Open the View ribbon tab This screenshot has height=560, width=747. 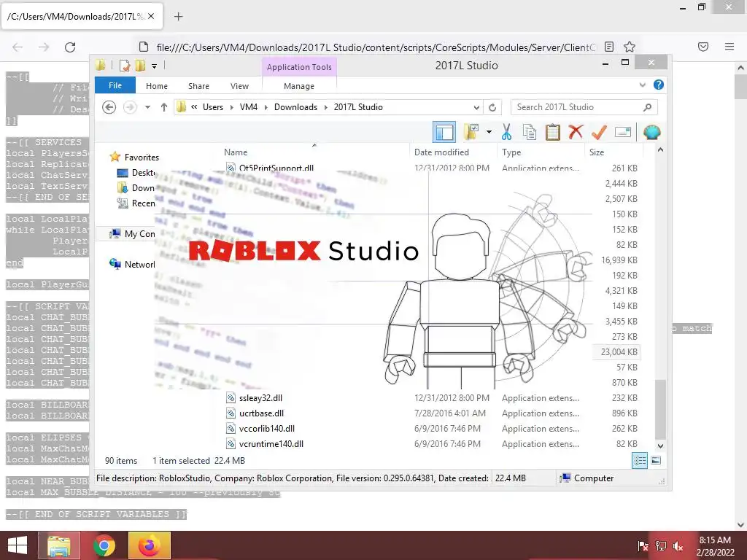(x=239, y=86)
